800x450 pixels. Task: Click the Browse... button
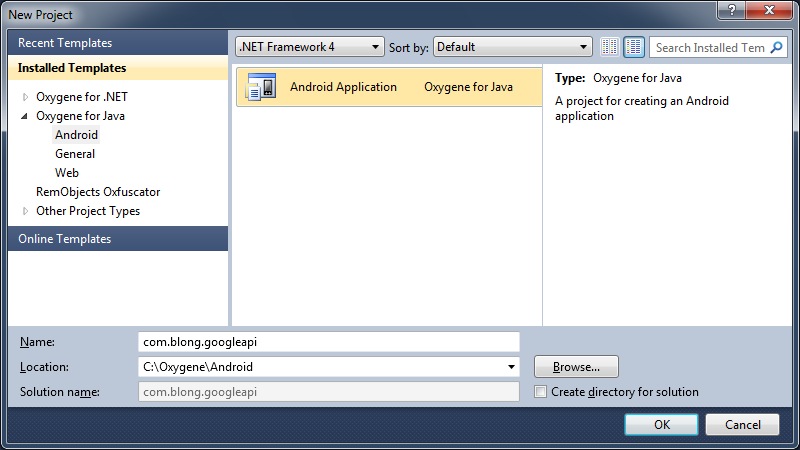point(576,367)
